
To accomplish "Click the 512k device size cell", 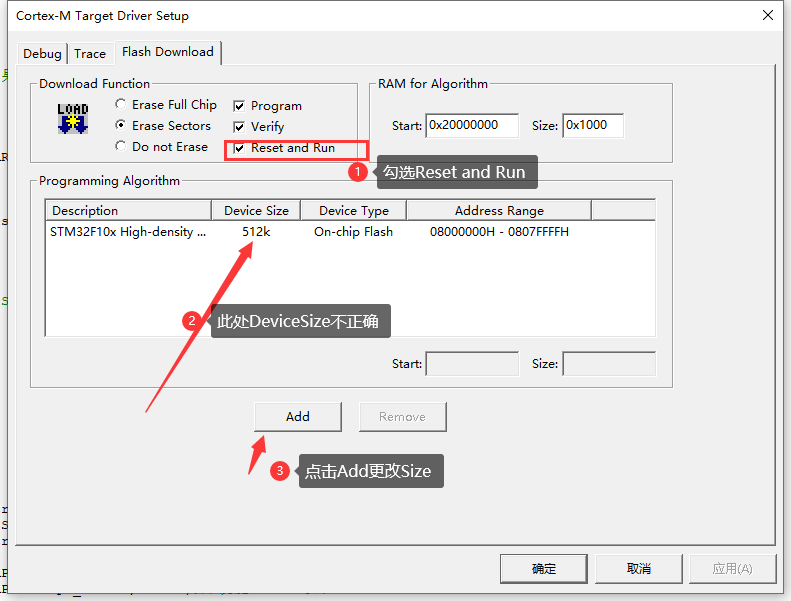I will (x=256, y=232).
